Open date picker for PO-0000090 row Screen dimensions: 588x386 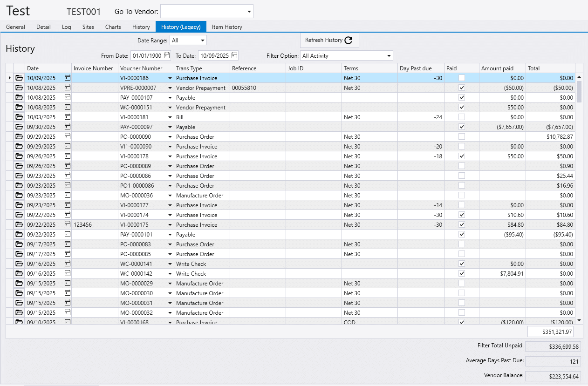68,137
